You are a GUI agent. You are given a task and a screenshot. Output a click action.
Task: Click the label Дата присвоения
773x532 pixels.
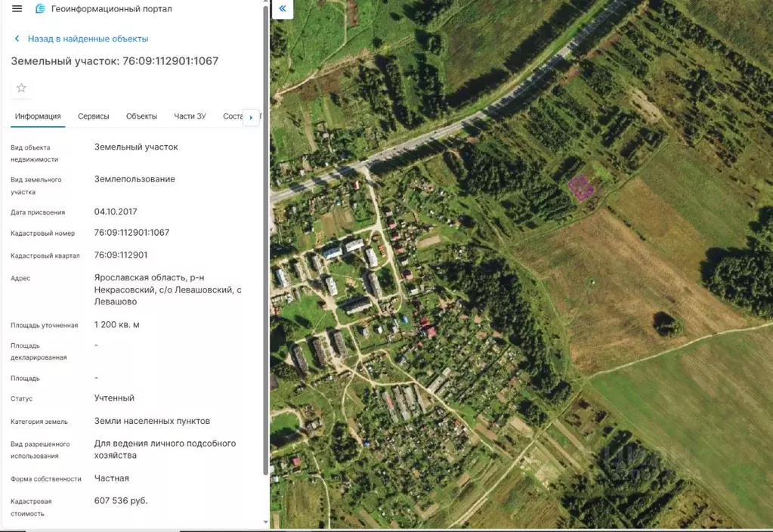pos(38,212)
